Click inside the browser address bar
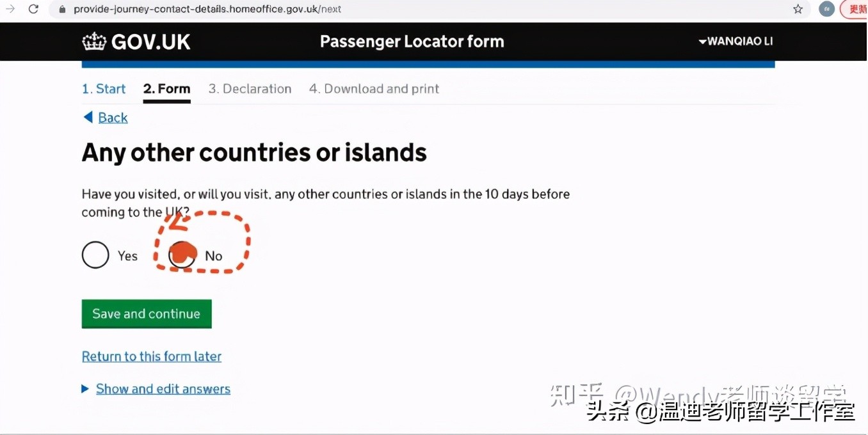Image resolution: width=868 pixels, height=435 pixels. coord(256,9)
